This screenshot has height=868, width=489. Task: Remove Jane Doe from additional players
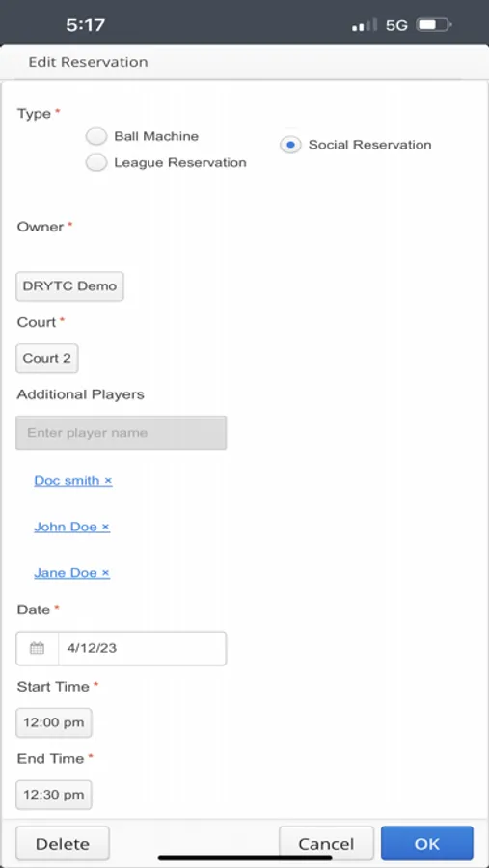[x=106, y=573]
